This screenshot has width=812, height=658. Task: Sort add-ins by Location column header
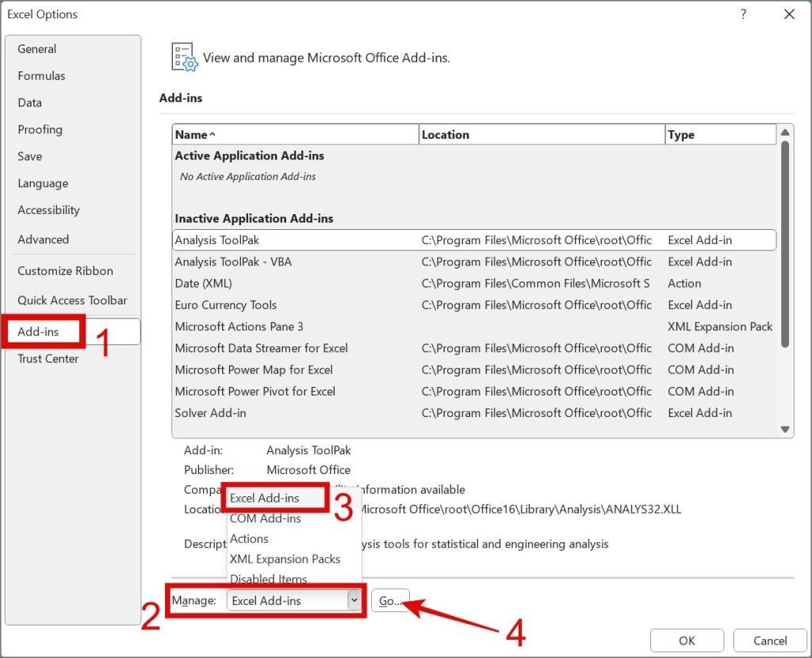point(542,135)
